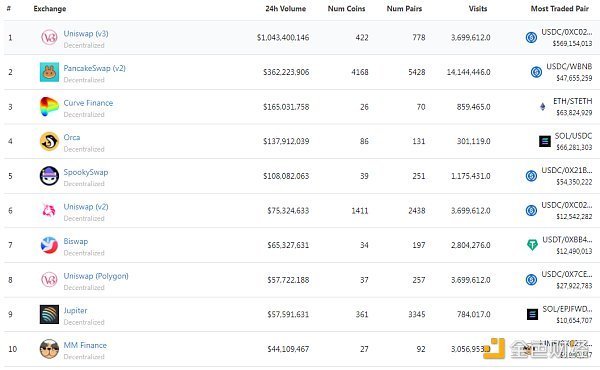The image size is (600, 370).
Task: Click the MM Finance logo
Action: pos(49,349)
